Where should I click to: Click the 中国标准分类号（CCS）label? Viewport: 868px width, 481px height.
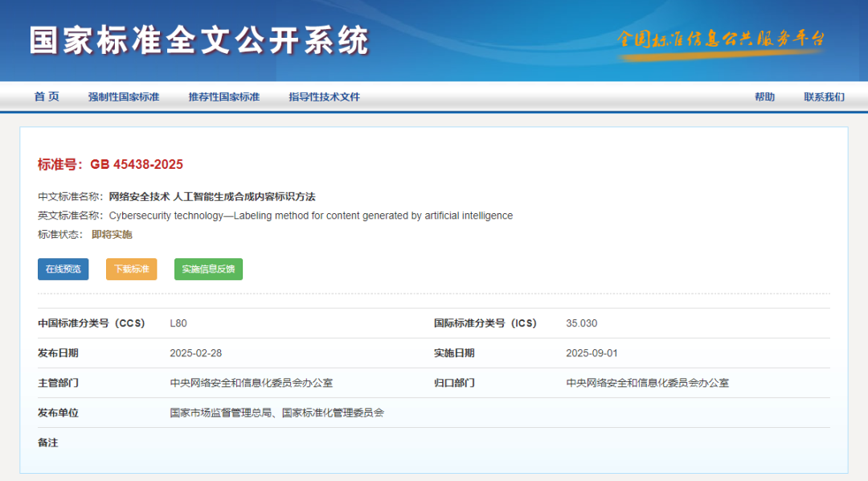pos(92,323)
